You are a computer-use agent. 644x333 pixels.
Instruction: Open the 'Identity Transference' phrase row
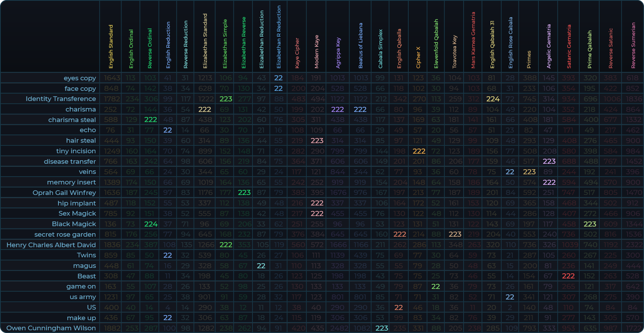tap(61, 99)
